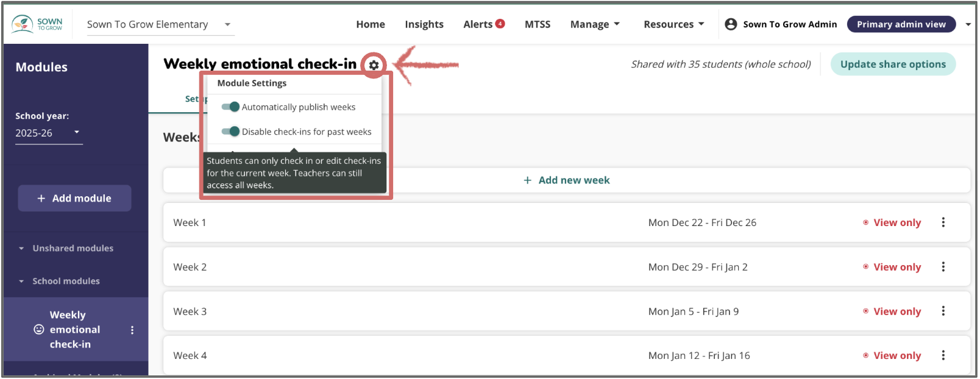Open Week 3 three-dot options menu
Image resolution: width=980 pixels, height=379 pixels.
(943, 311)
